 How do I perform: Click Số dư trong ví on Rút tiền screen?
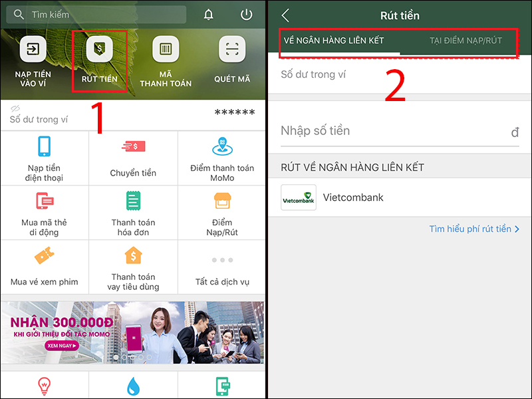click(313, 74)
